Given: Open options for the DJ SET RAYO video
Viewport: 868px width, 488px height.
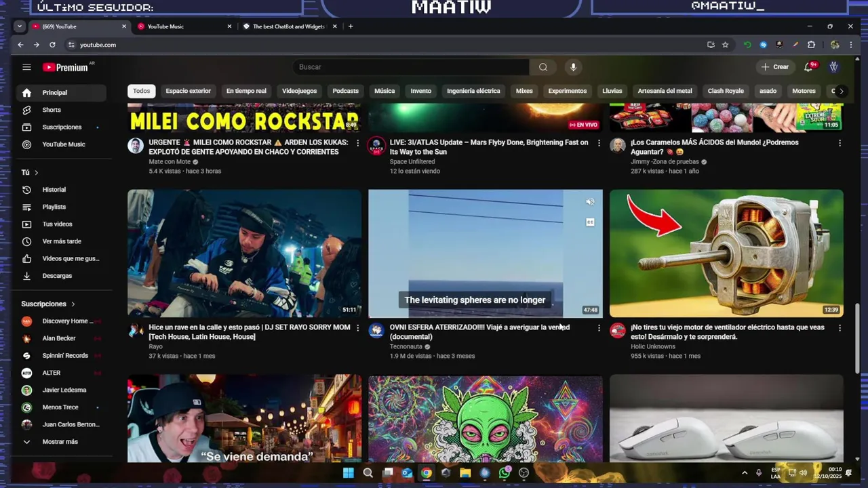Looking at the screenshot, I should [x=358, y=328].
